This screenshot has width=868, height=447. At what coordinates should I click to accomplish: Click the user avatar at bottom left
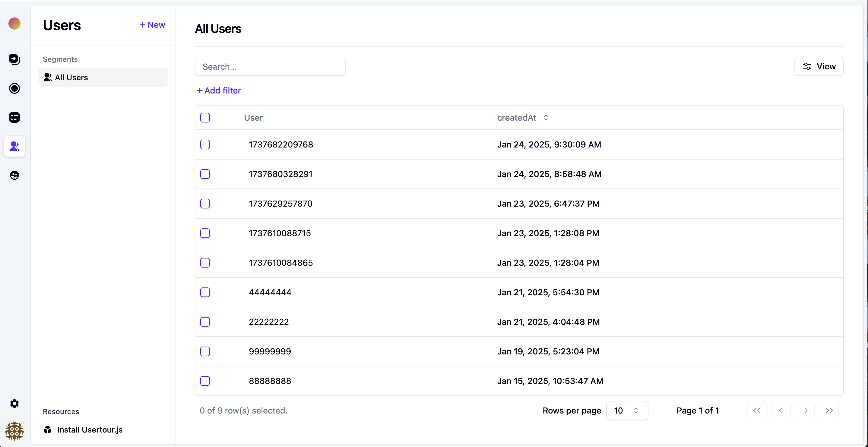(x=14, y=431)
